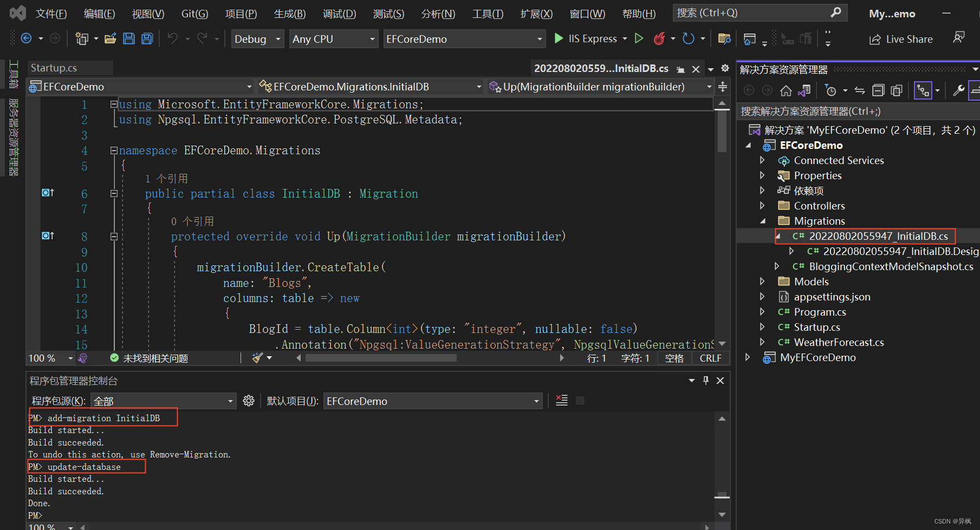The height and width of the screenshot is (530, 980).
Task: Collapse the Migrations folder
Action: tap(763, 221)
